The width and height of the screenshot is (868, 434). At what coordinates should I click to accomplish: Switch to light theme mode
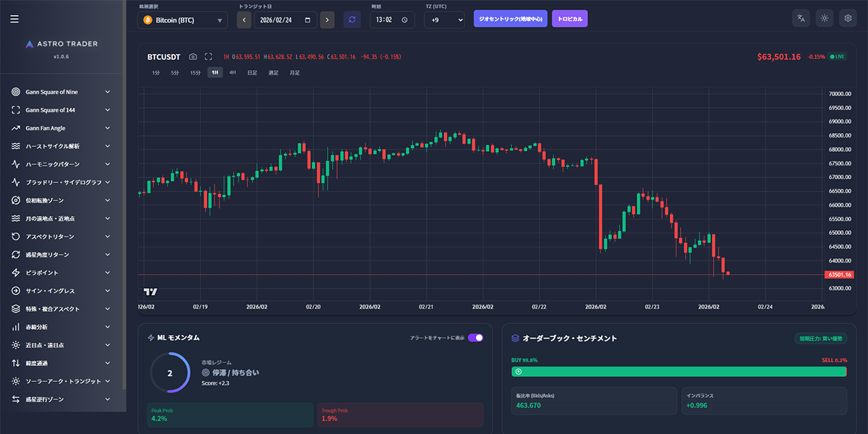pyautogui.click(x=824, y=17)
